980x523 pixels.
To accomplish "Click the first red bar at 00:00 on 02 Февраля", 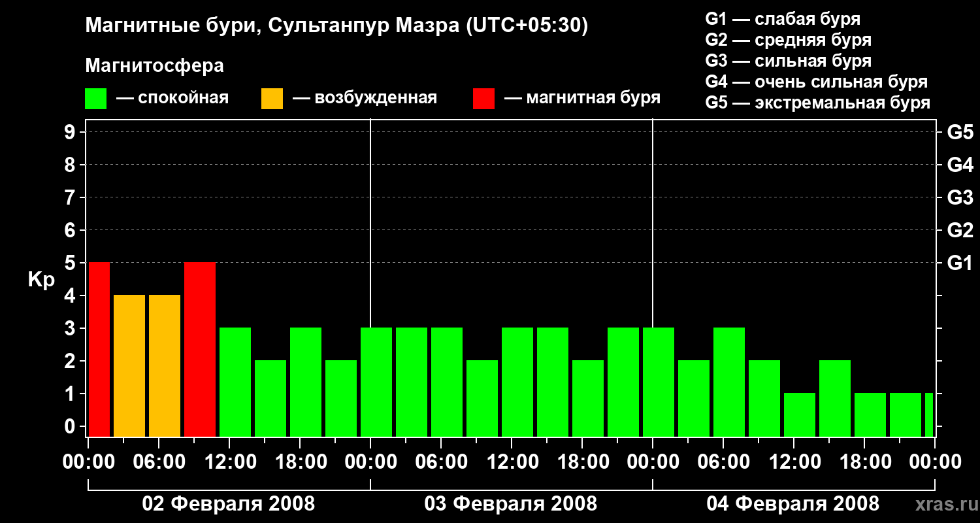I will point(99,349).
